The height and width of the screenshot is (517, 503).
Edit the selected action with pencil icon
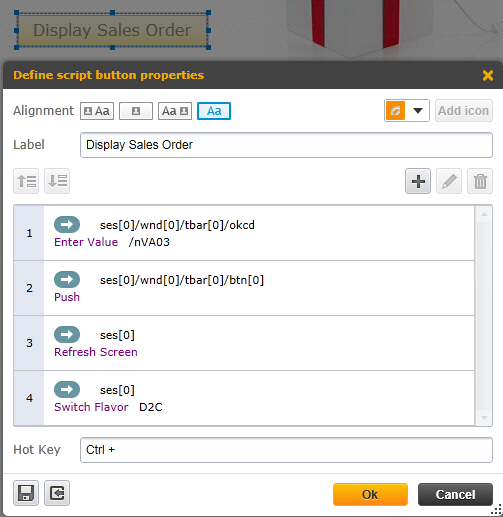pos(449,181)
